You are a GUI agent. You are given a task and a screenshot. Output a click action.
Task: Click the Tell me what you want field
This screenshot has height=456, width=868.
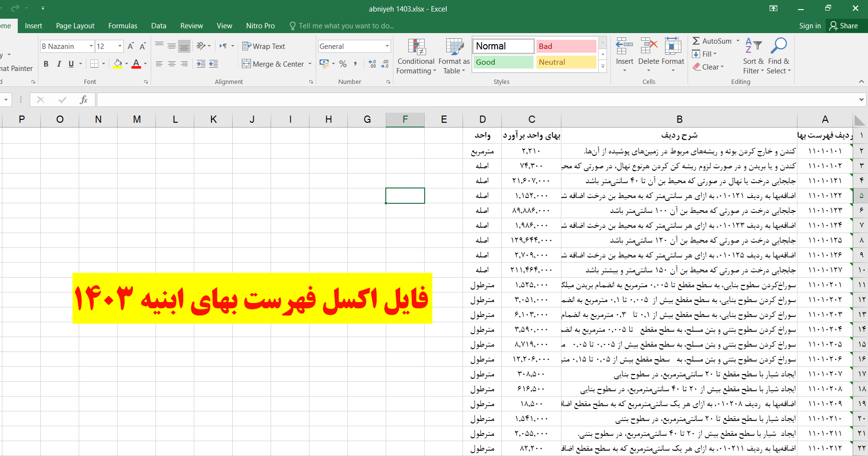click(345, 26)
